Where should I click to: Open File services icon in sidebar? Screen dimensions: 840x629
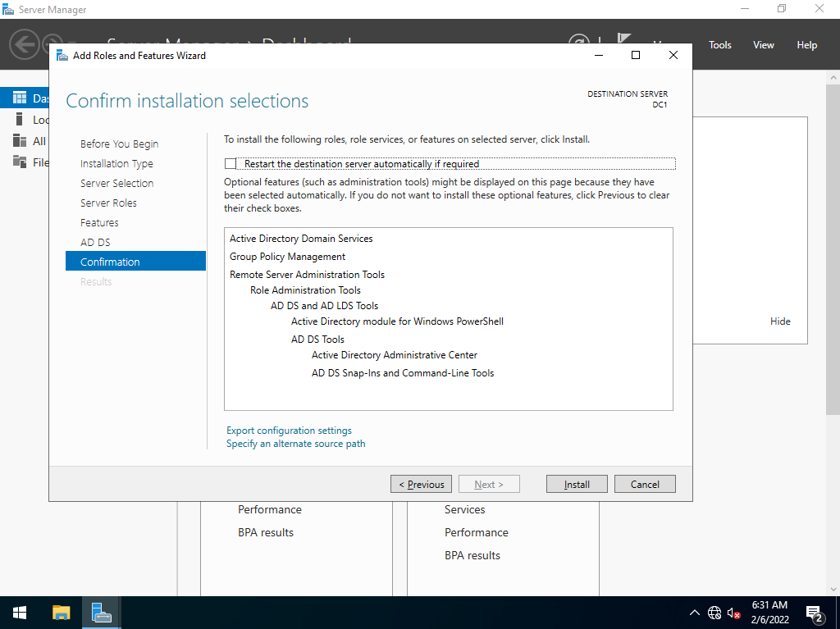click(x=20, y=162)
